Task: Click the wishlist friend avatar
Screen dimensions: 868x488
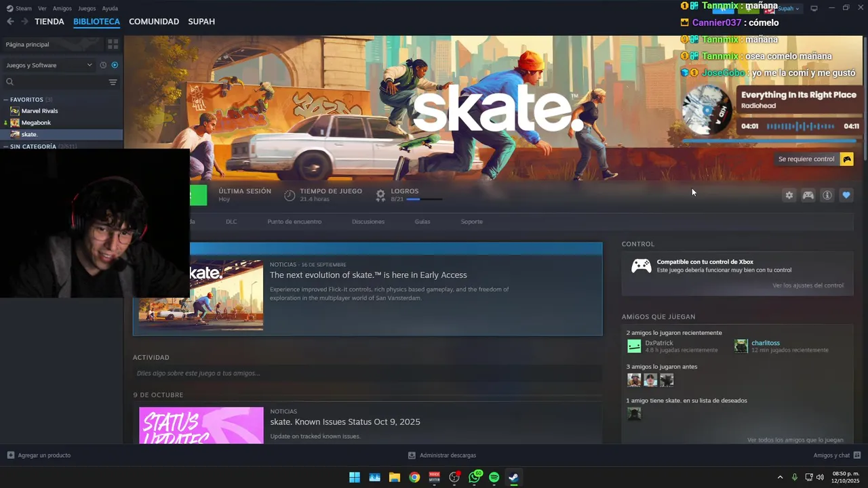Action: 634,413
